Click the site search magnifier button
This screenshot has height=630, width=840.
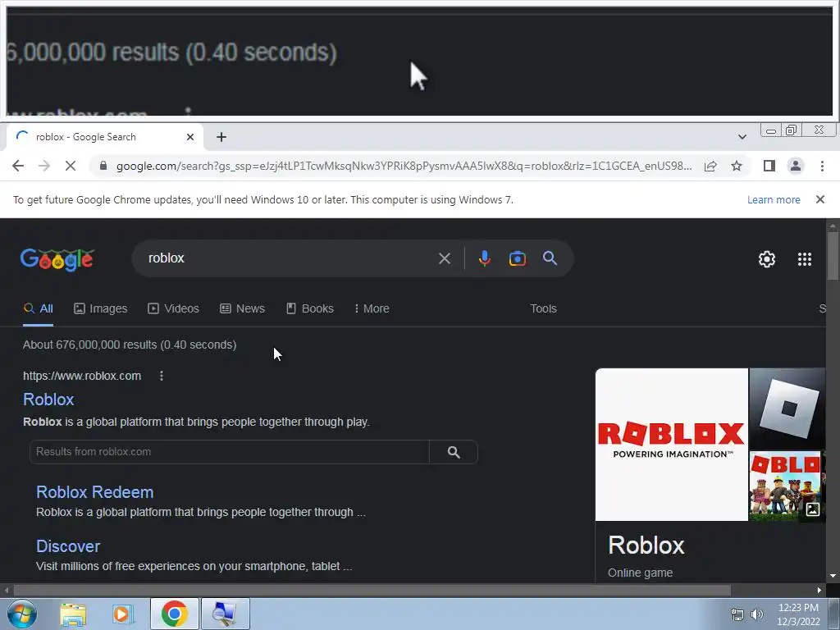[x=454, y=452]
